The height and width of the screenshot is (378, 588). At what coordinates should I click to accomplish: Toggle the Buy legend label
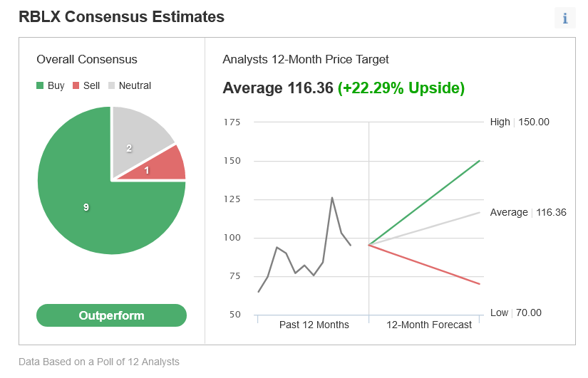click(56, 85)
